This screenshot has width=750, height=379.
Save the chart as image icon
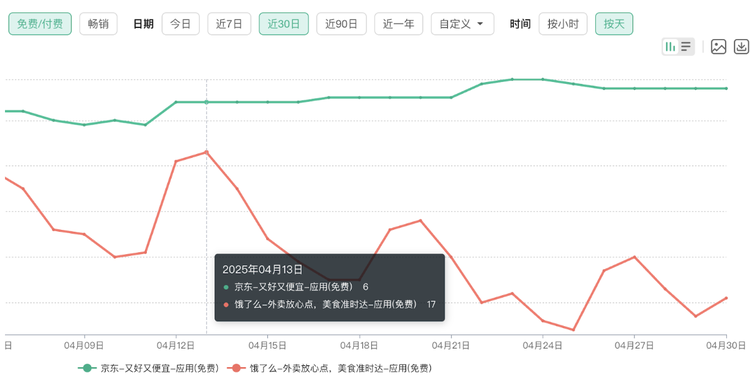coord(718,47)
